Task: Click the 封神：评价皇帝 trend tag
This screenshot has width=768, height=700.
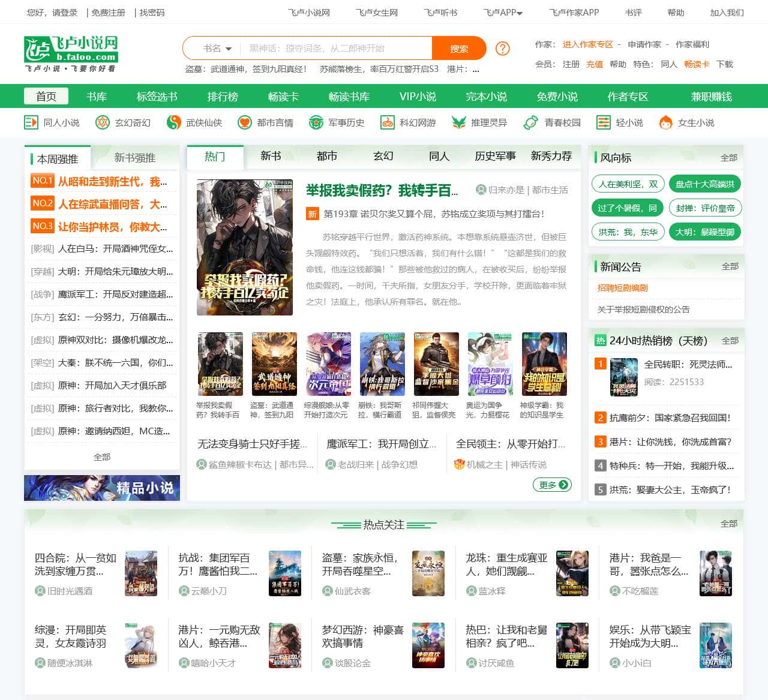Action: [x=705, y=208]
